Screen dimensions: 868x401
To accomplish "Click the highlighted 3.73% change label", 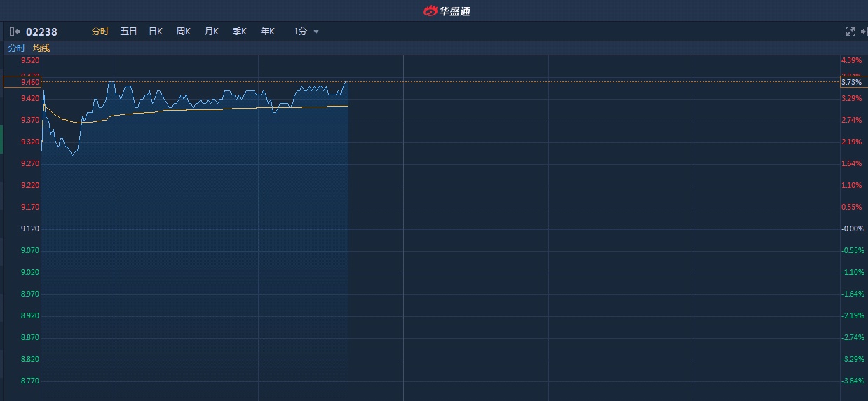I will (x=854, y=82).
